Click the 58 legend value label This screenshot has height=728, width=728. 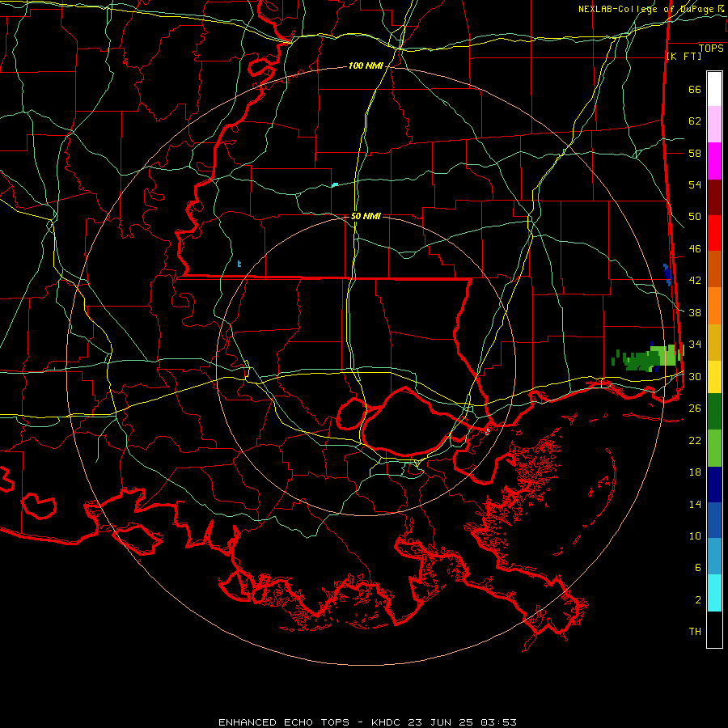point(695,153)
